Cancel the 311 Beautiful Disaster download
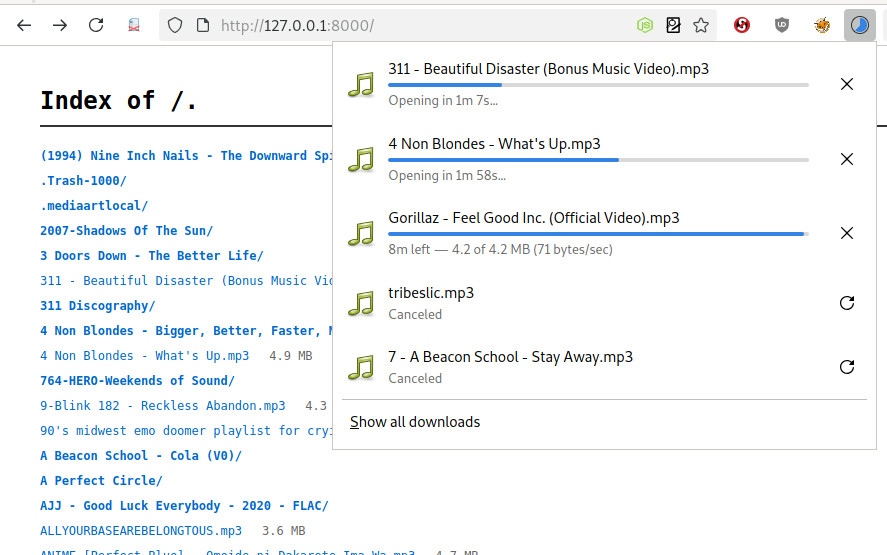The height and width of the screenshot is (555, 887). pyautogui.click(x=846, y=84)
